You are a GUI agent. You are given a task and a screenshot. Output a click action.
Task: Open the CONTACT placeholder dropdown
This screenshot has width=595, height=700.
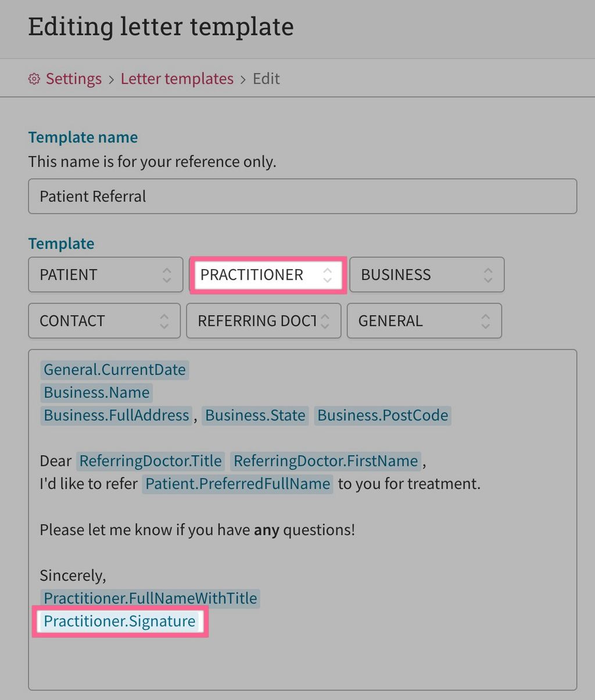[x=104, y=320]
